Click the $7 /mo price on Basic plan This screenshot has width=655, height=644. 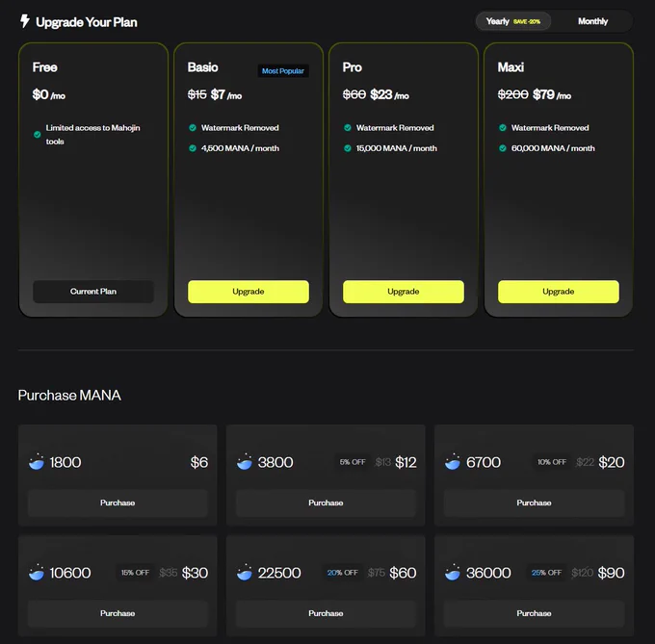(x=226, y=94)
